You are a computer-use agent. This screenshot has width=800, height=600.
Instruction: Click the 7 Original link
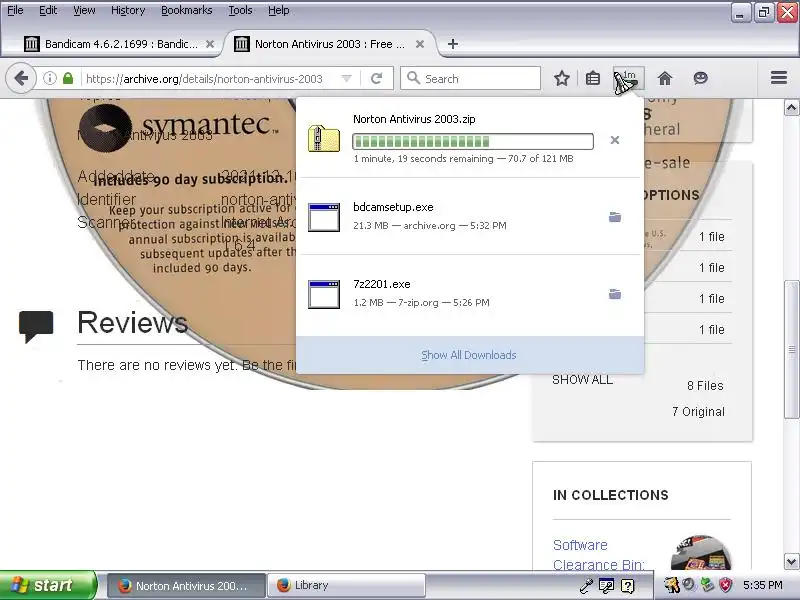coord(698,412)
